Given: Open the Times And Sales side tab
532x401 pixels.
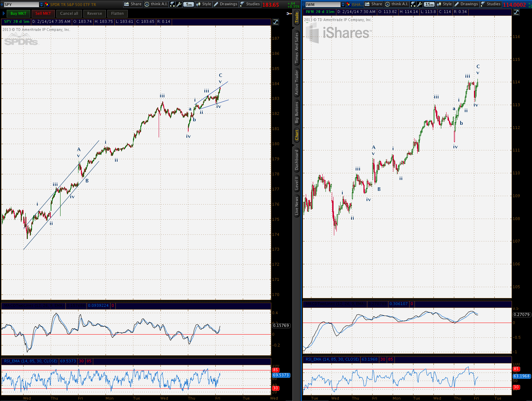Looking at the screenshot, I should [x=297, y=48].
